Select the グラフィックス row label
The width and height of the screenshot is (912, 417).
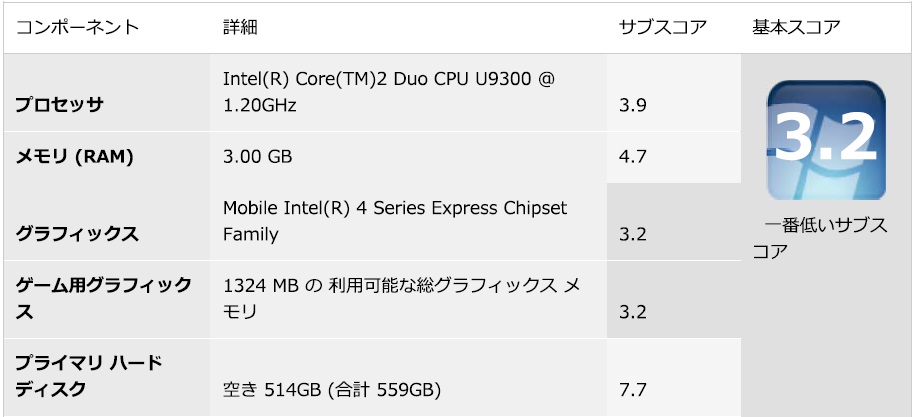77,234
